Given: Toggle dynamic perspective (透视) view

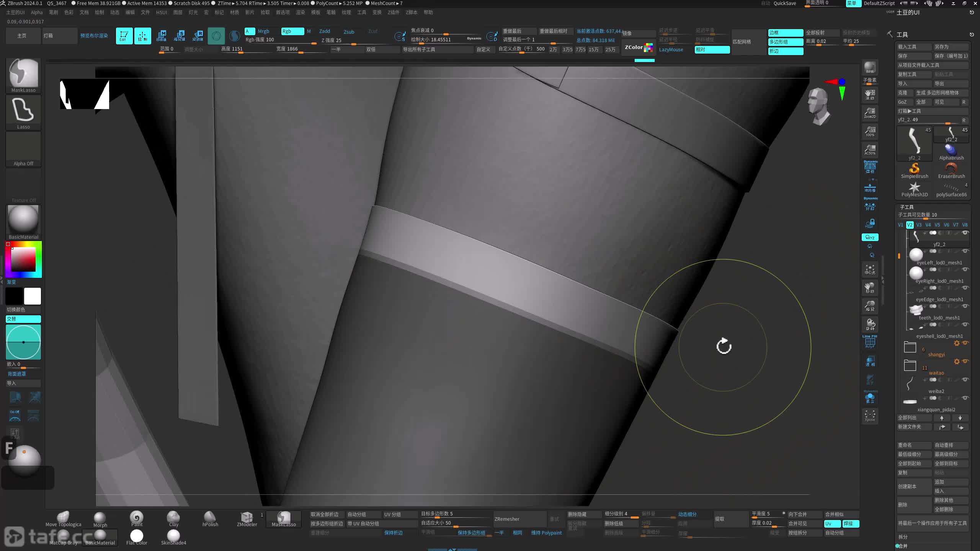Looking at the screenshot, I should tap(870, 167).
